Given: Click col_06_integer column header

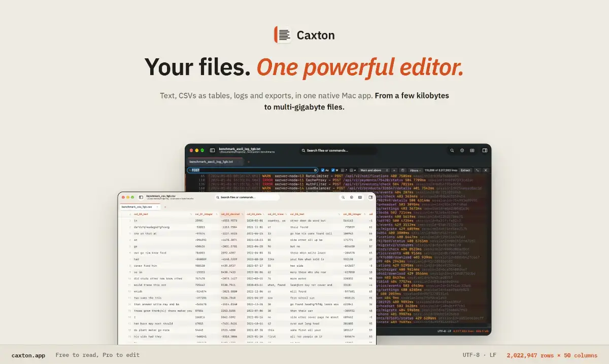Looking at the screenshot, I should coord(354,214).
